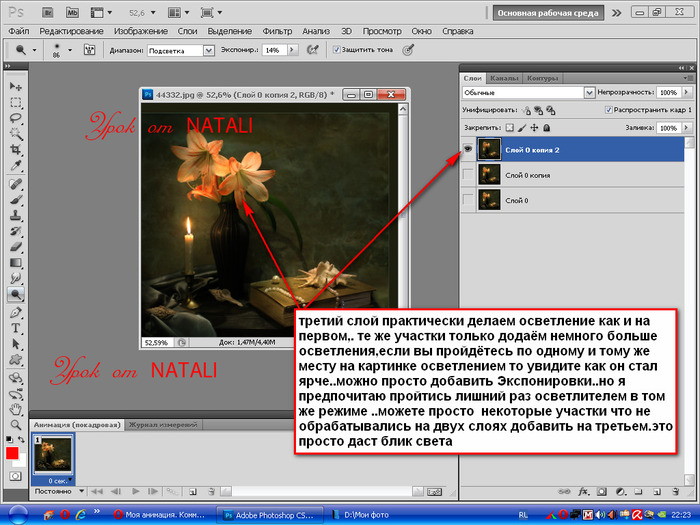Toggle lock transparent pixels
Image resolution: width=700 pixels, height=525 pixels.
click(x=509, y=128)
